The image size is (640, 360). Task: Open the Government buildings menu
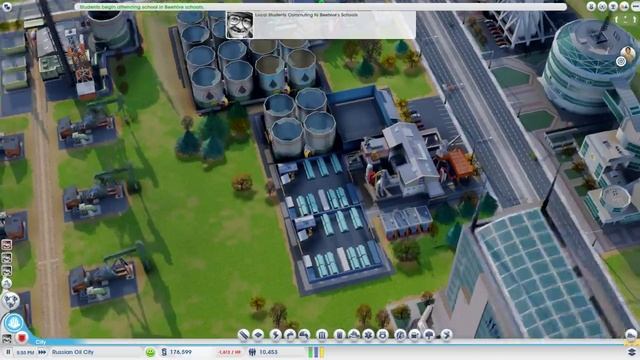click(322, 335)
